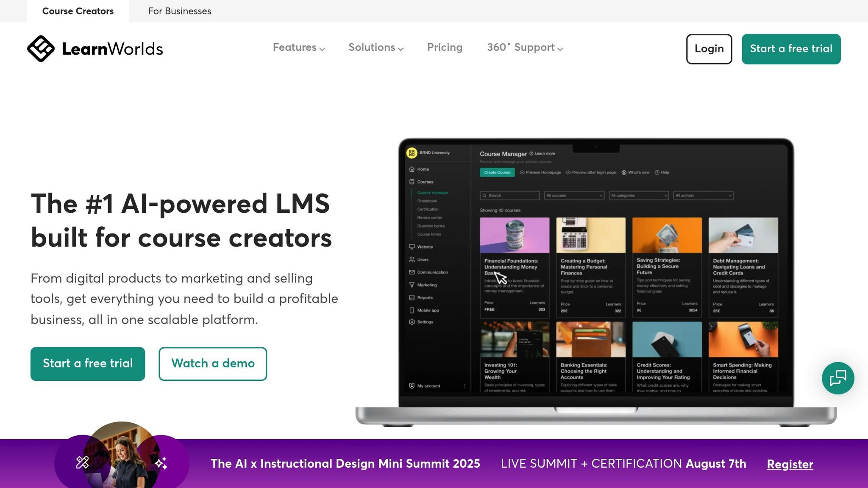
Task: Select Question banks in laptop sidebar
Action: pos(431,226)
